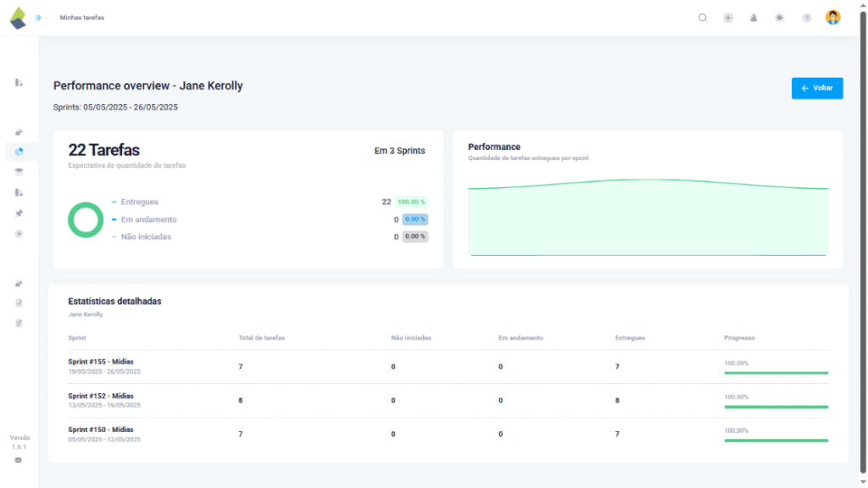This screenshot has width=868, height=488.
Task: Click the gray 0.00 % badge for Não iniciadas
Action: pyautogui.click(x=415, y=236)
